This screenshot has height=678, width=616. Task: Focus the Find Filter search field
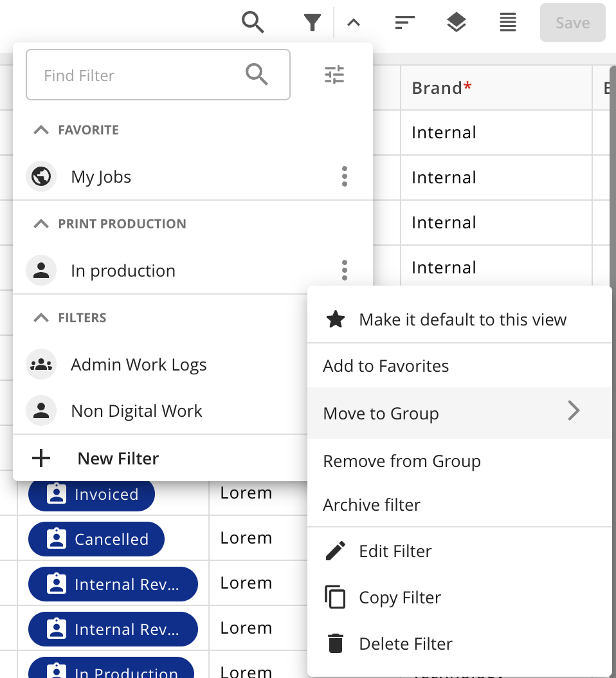[x=158, y=75]
